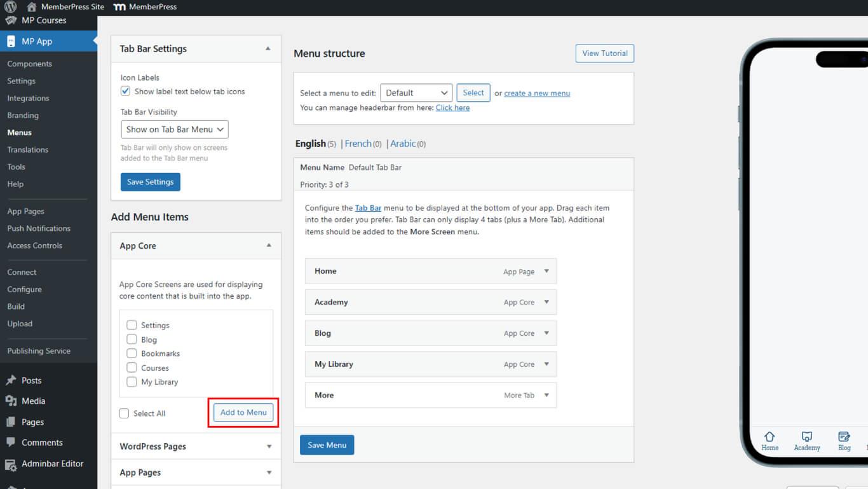Open Posts via the pushpin icon
Viewport: 868px width, 489px height.
[11, 380]
